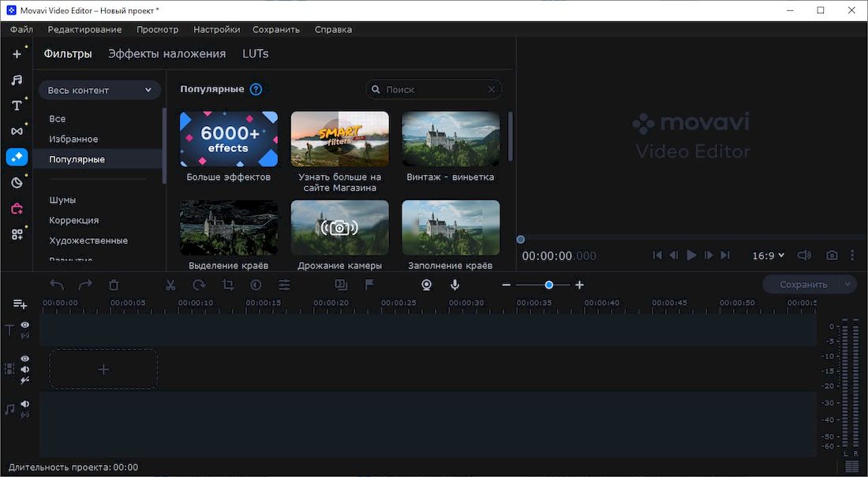Select the crop tool in the timeline toolbar

coord(227,285)
